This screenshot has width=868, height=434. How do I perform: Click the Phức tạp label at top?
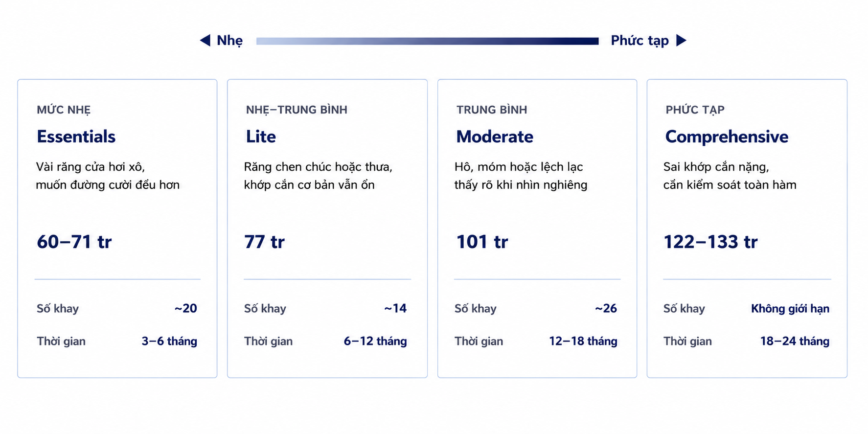tap(640, 41)
